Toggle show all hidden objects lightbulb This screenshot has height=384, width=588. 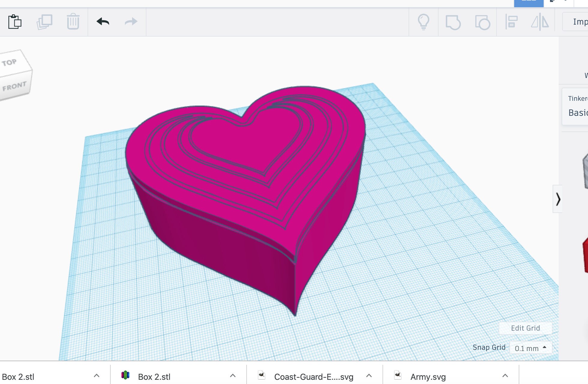tap(424, 22)
